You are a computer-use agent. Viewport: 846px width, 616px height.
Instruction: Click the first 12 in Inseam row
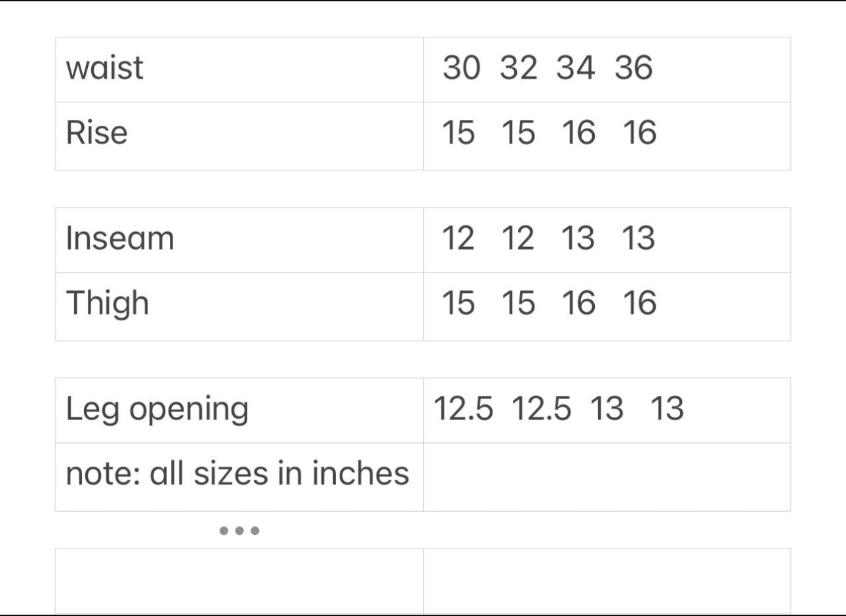(458, 239)
